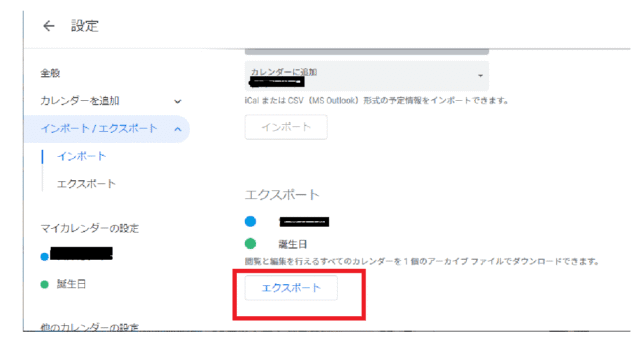
Task: Select the エクスポート sub-item in sidebar
Action: click(86, 184)
